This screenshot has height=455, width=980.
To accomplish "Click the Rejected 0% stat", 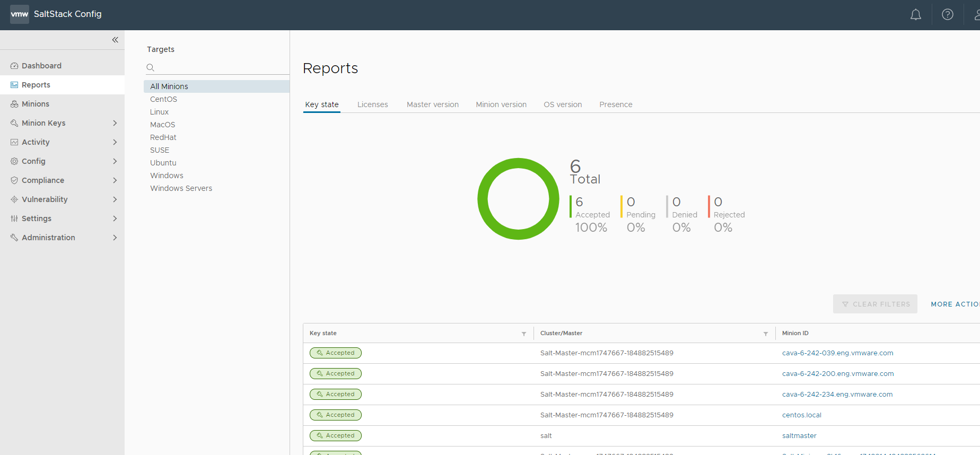I will 728,215.
